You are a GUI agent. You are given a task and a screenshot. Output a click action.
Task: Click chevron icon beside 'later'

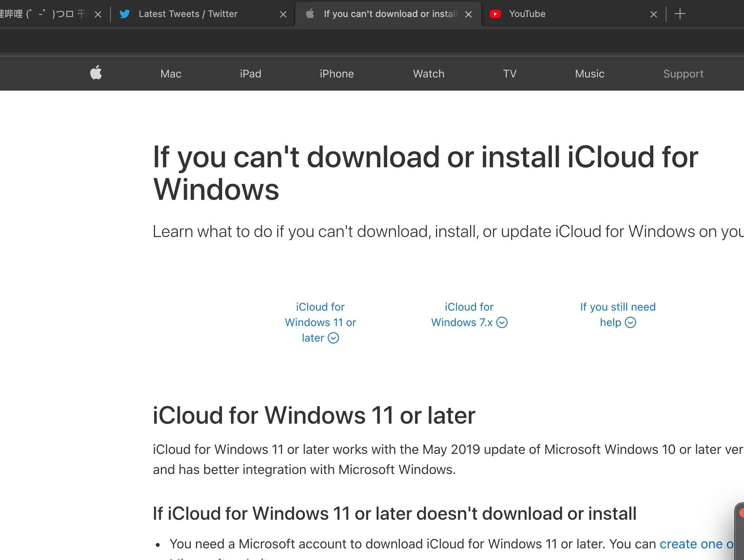pyautogui.click(x=333, y=338)
